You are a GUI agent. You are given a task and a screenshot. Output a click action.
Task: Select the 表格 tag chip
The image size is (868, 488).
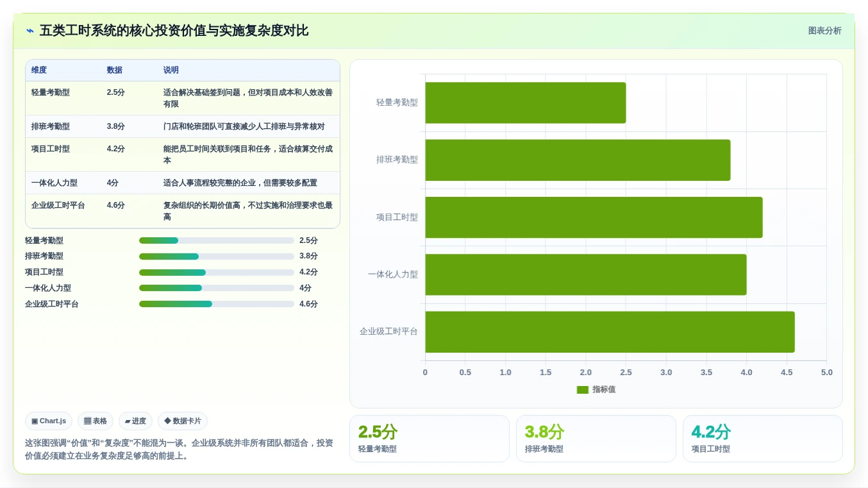point(96,421)
